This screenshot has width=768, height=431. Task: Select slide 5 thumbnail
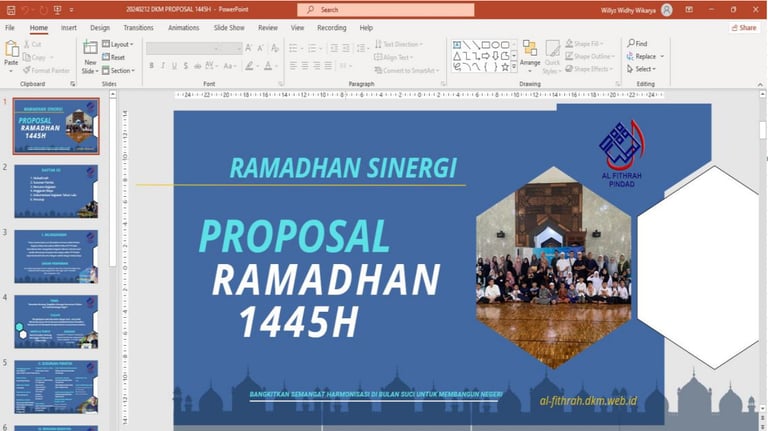(56, 387)
